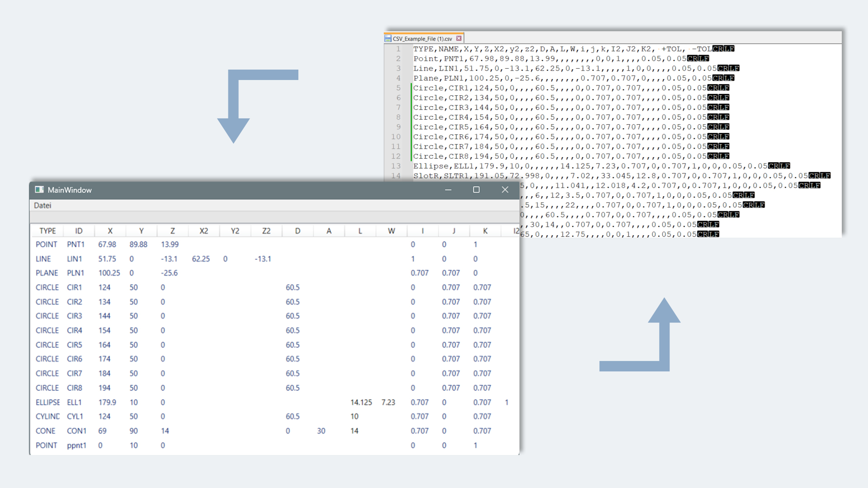The image size is (868, 488).
Task: Click the Notepad++ document icon on the file tab
Action: point(389,38)
